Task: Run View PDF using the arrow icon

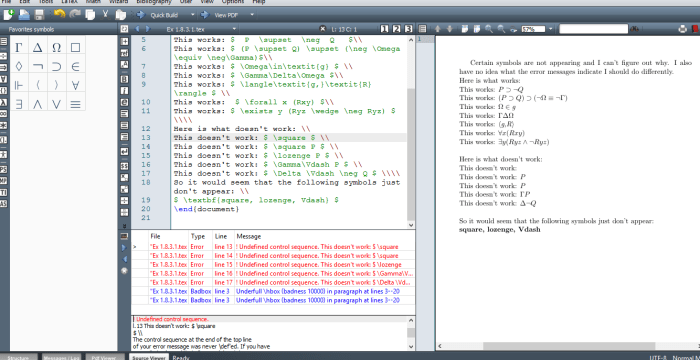Action: click(x=205, y=15)
